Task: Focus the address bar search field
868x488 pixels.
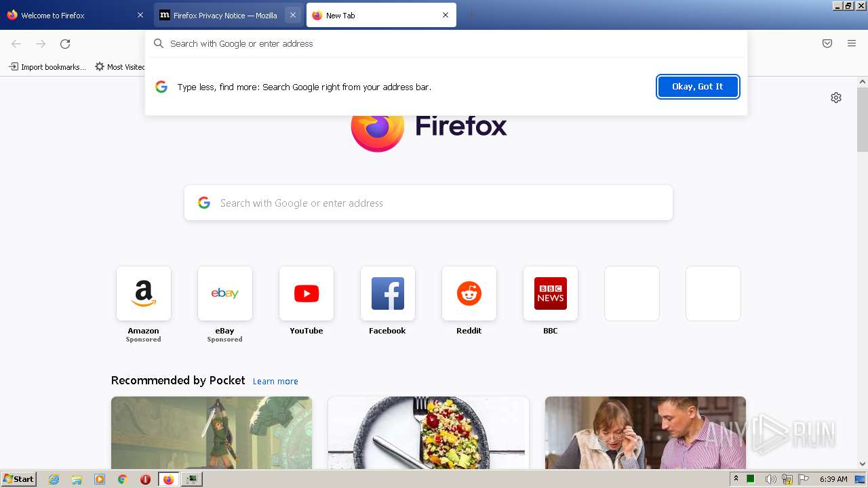Action: [446, 43]
